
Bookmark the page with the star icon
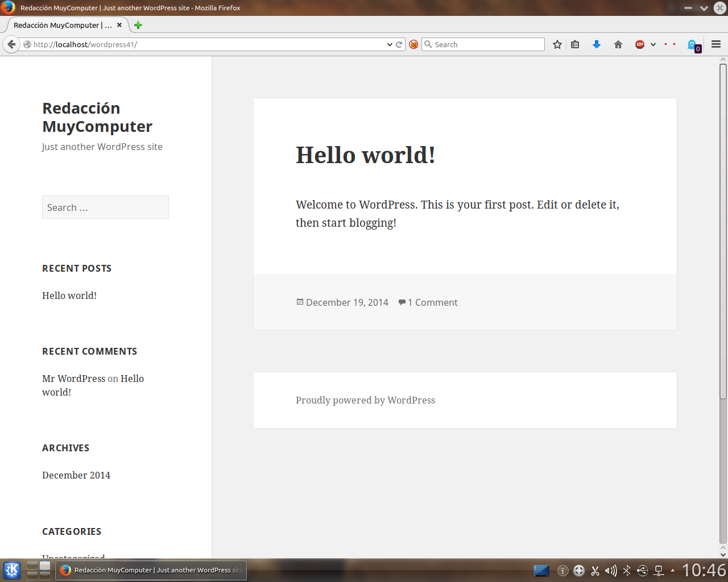point(557,44)
